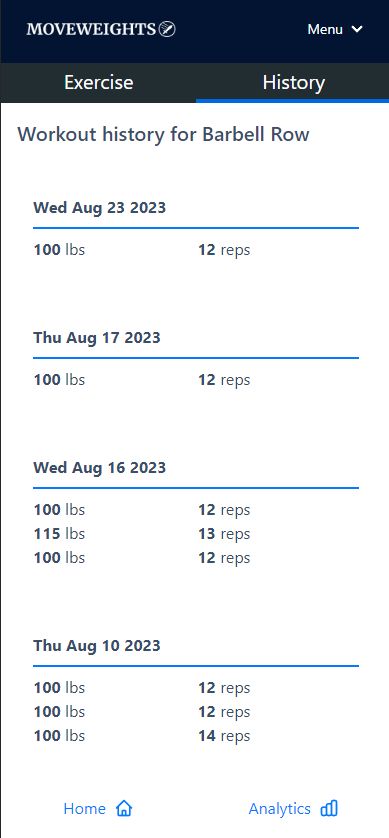Open the Analytics bar chart icon
The width and height of the screenshot is (389, 838).
329,809
